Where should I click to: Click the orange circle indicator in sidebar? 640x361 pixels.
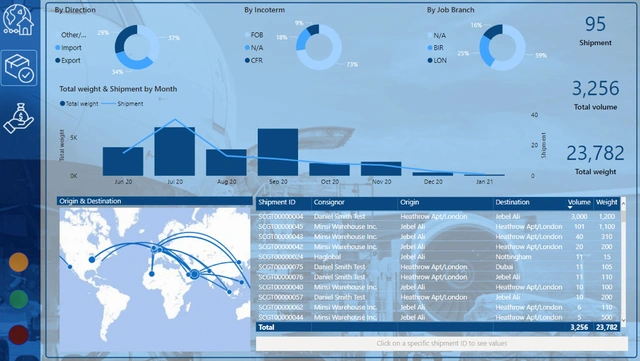[x=19, y=262]
